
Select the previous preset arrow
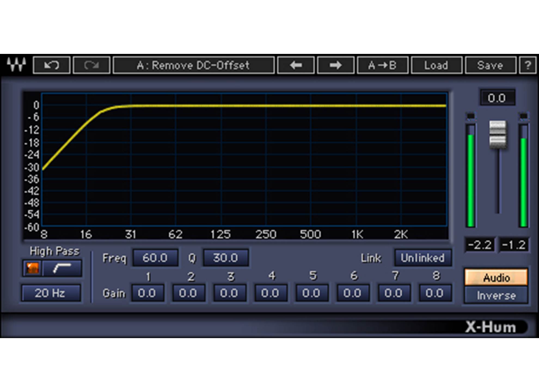click(x=296, y=65)
